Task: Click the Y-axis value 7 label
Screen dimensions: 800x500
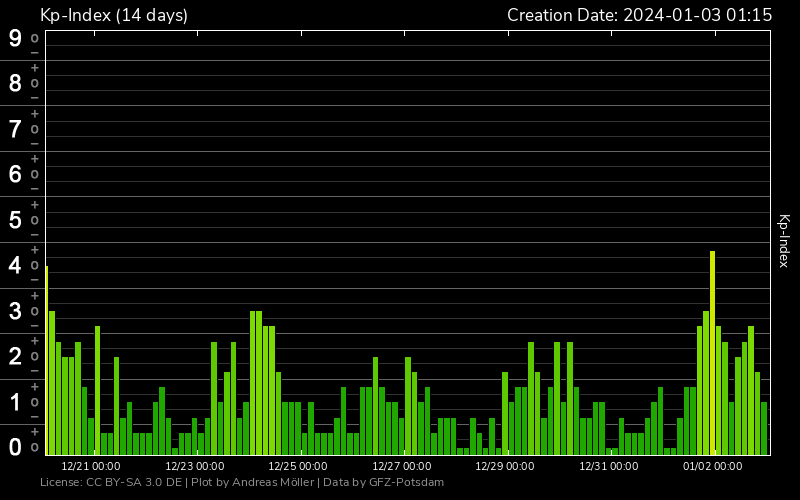Action: [x=15, y=129]
